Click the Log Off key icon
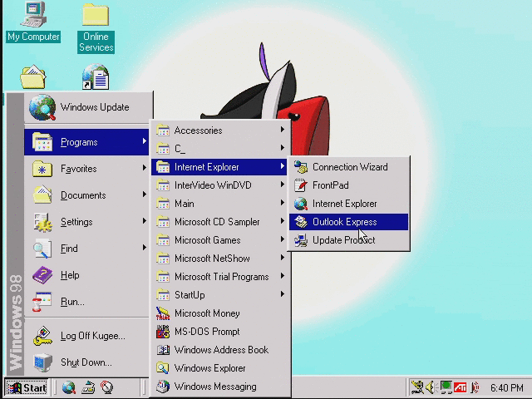This screenshot has height=399, width=532. tap(42, 336)
